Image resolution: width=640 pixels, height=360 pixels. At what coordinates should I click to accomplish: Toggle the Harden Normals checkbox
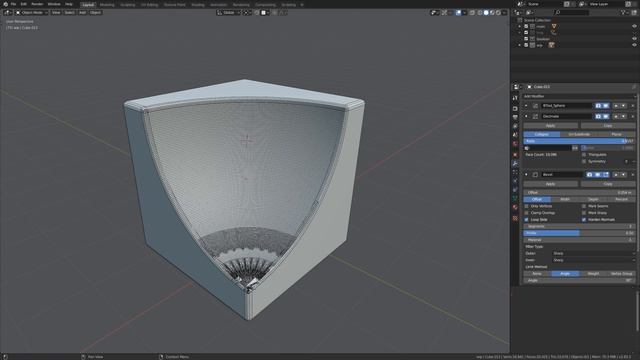click(584, 220)
